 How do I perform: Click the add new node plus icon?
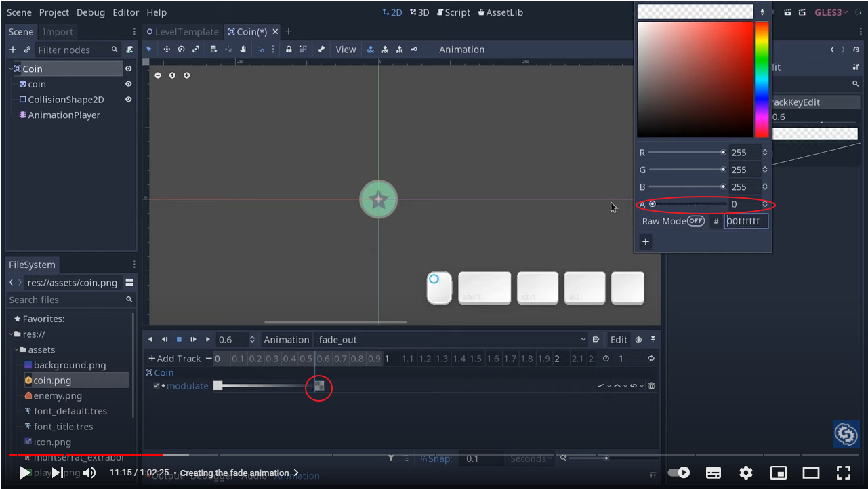(12, 50)
